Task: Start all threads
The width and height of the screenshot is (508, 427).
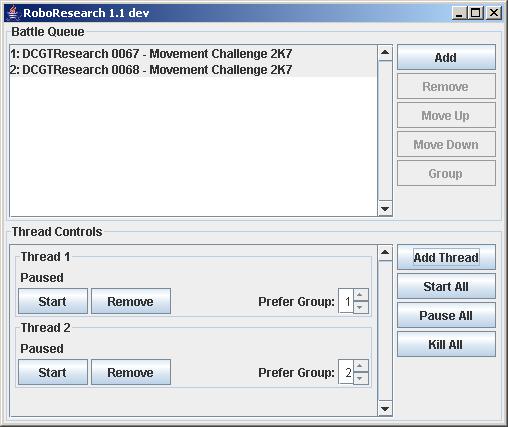Action: pos(446,286)
